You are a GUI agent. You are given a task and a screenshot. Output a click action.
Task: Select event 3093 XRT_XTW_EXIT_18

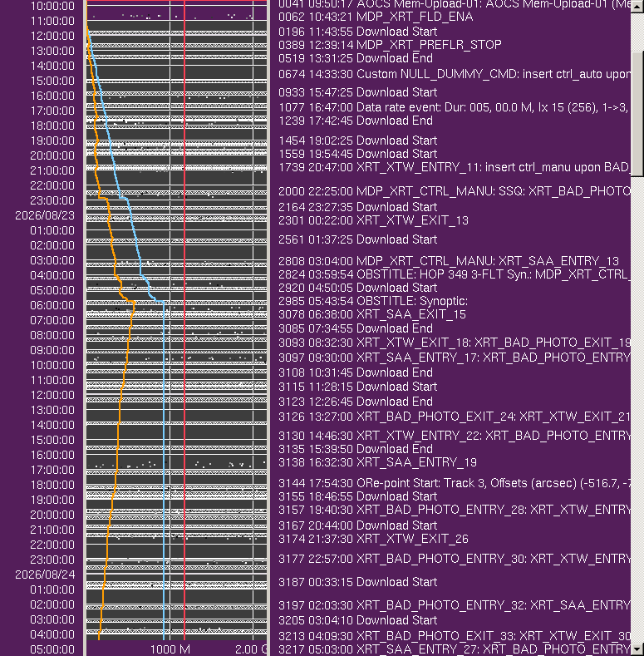(455, 343)
